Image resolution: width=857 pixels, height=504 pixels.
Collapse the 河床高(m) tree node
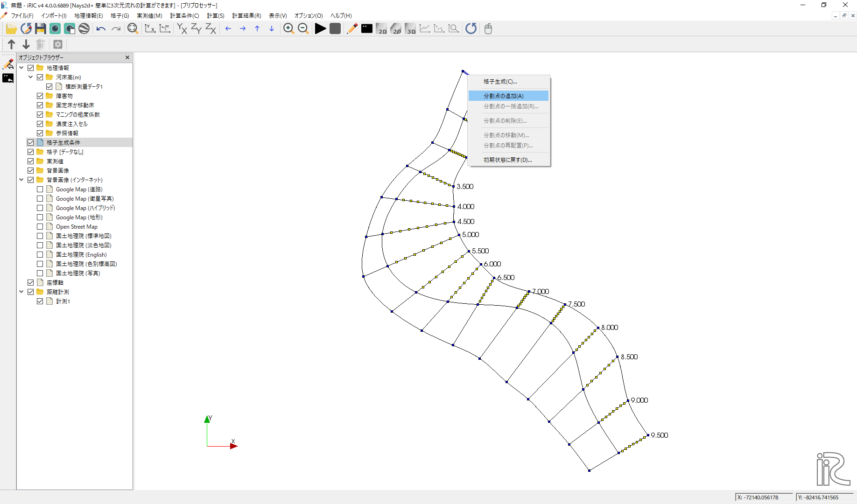31,77
